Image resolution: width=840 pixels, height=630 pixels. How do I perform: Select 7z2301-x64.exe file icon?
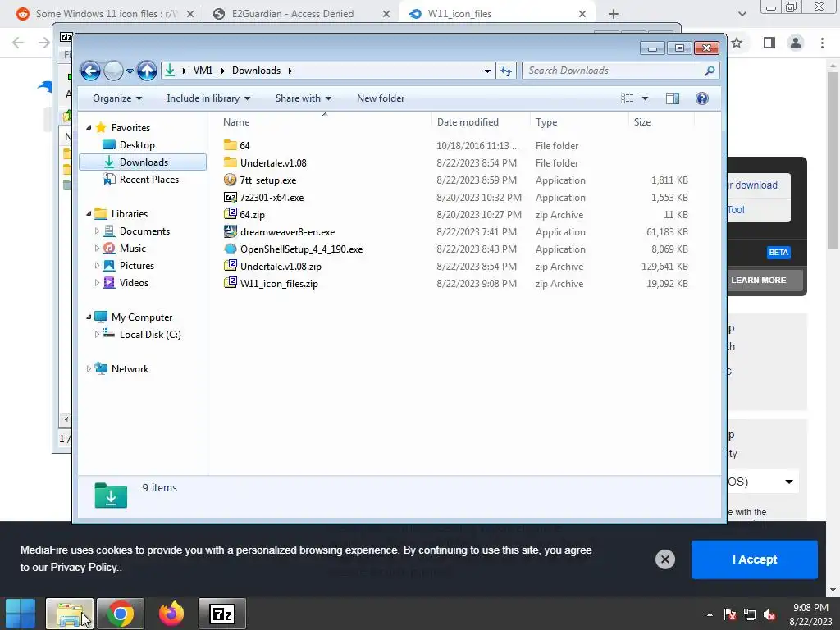(x=231, y=197)
